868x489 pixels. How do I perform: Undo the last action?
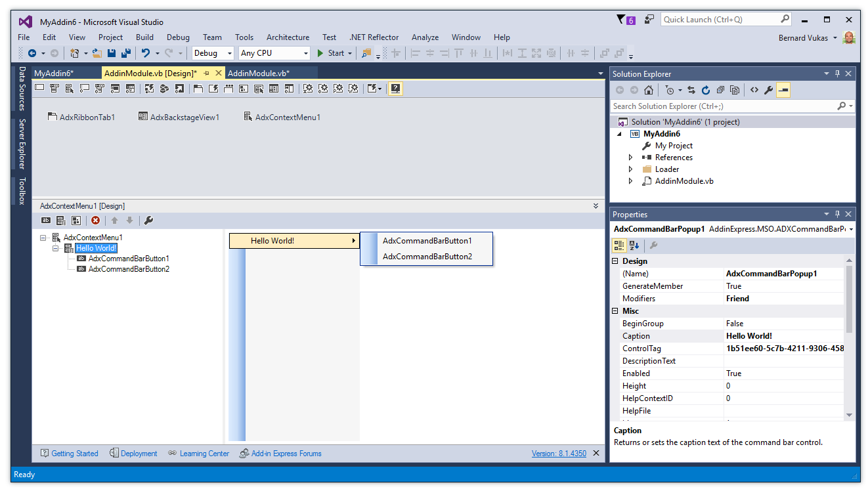(146, 53)
